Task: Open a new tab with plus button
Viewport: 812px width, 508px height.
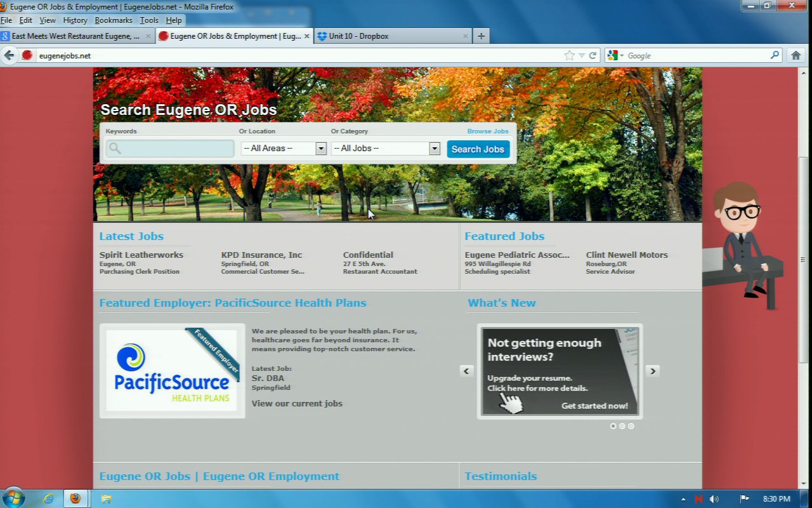Action: (x=481, y=36)
